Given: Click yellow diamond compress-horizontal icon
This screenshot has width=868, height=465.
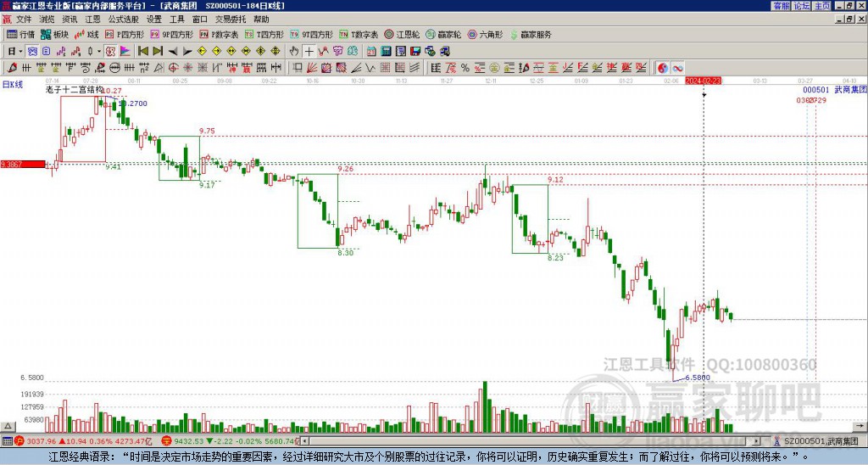Looking at the screenshot, I should (x=246, y=51).
